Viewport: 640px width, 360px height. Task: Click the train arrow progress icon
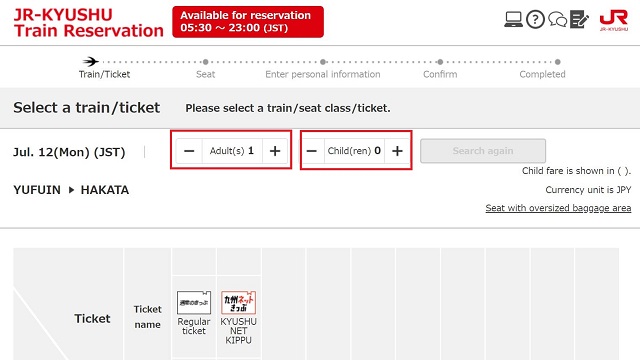point(91,62)
